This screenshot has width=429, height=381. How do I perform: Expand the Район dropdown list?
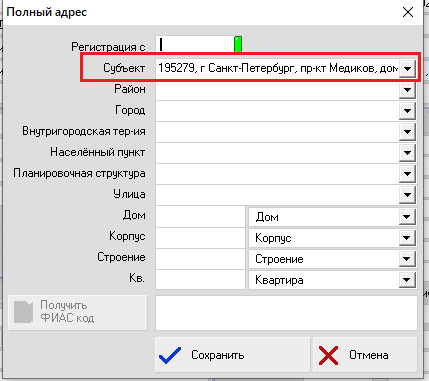407,90
